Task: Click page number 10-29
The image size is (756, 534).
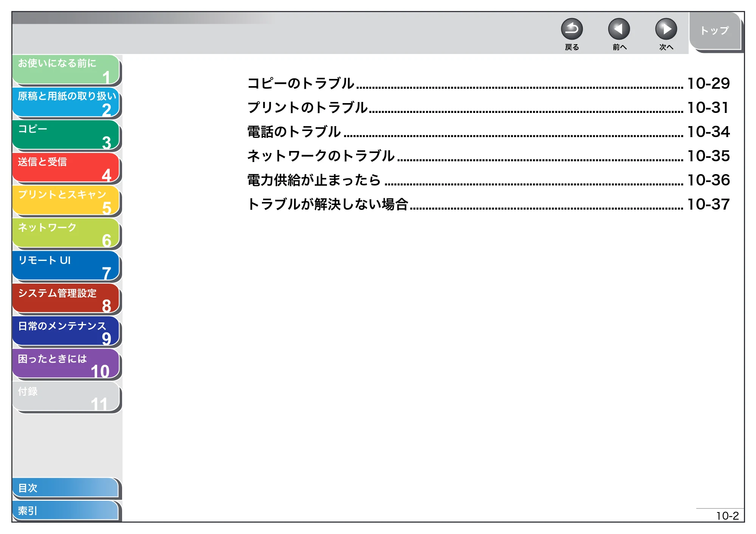Action: [x=708, y=83]
